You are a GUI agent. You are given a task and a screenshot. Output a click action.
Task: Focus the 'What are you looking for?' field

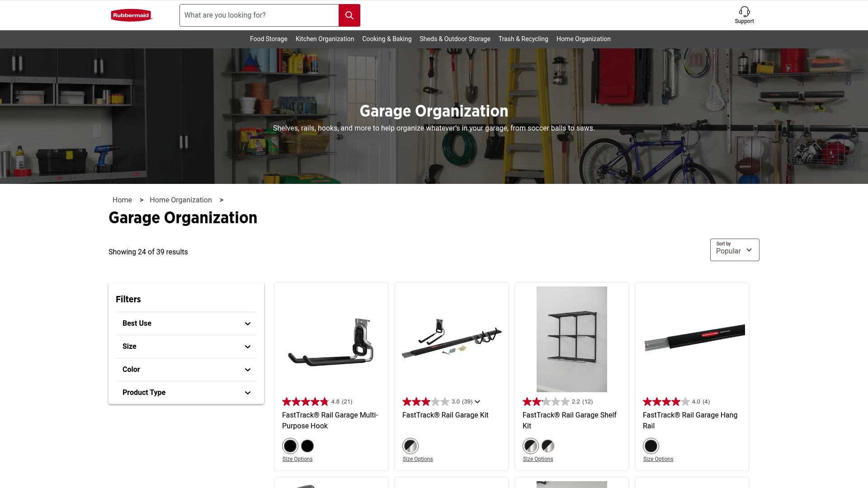coord(259,15)
